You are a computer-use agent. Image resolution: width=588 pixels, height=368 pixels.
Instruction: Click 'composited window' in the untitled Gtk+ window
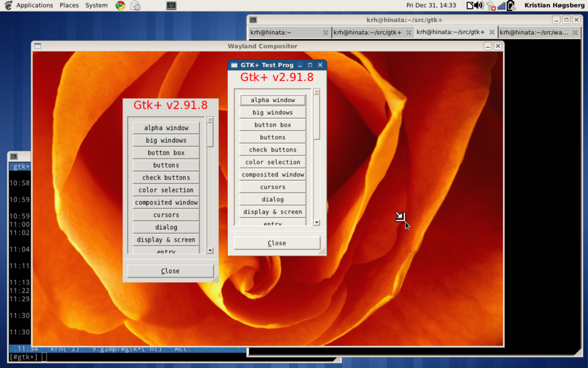(x=166, y=202)
